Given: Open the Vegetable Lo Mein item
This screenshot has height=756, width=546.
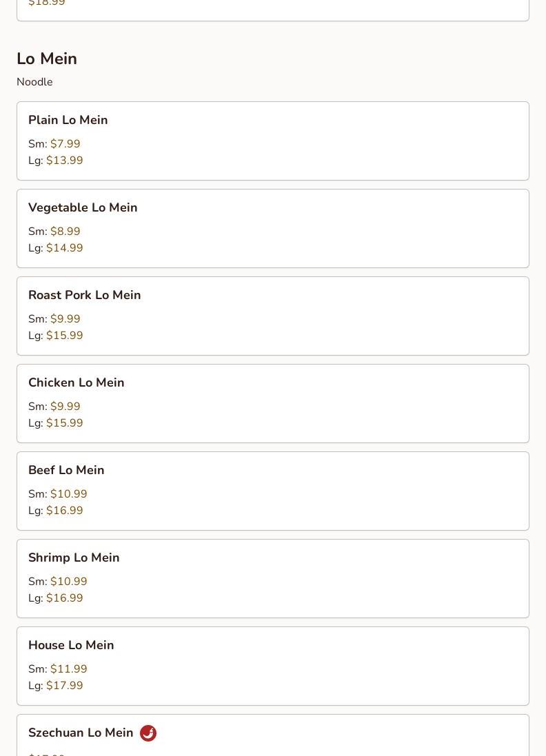Looking at the screenshot, I should [83, 207].
